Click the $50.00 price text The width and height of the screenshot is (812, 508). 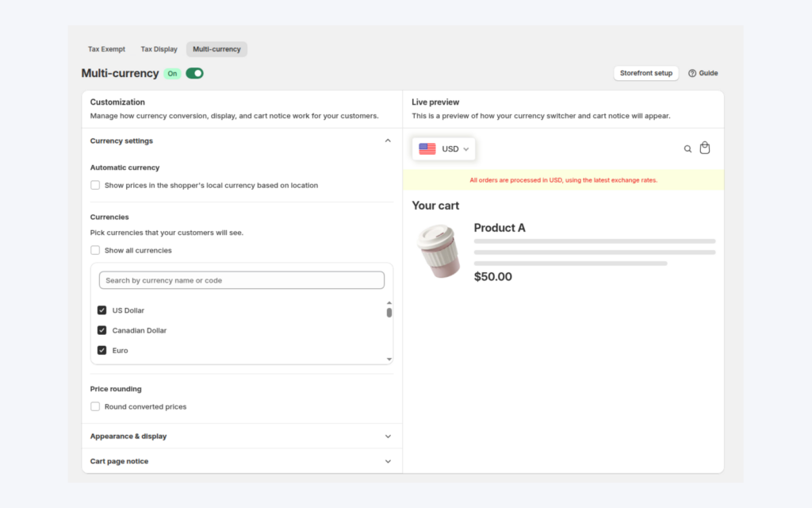493,277
